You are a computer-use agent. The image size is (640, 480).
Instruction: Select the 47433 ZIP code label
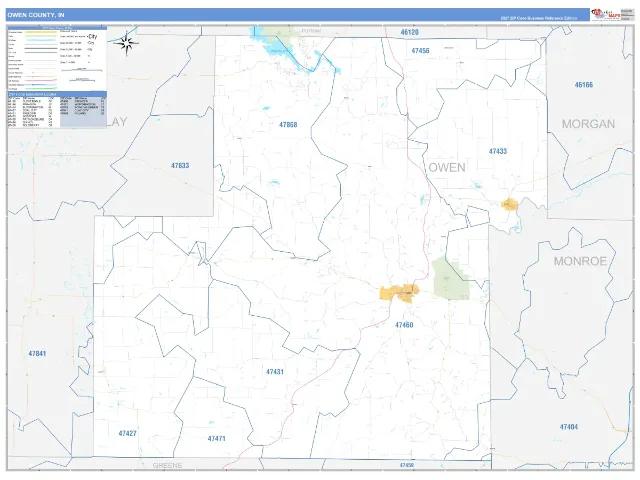coord(498,151)
